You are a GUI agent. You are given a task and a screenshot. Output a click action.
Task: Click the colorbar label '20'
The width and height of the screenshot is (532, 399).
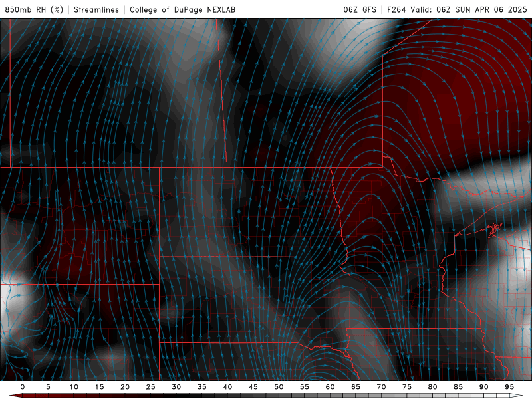[x=125, y=387]
